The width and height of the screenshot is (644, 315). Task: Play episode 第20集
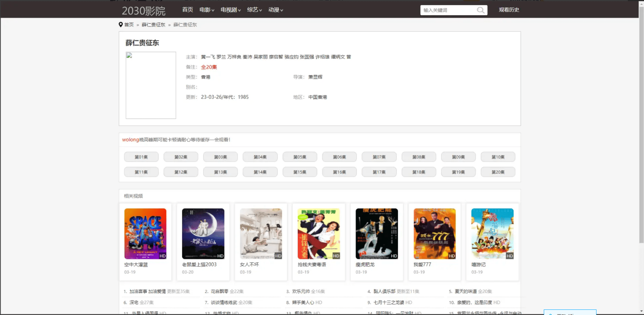498,172
